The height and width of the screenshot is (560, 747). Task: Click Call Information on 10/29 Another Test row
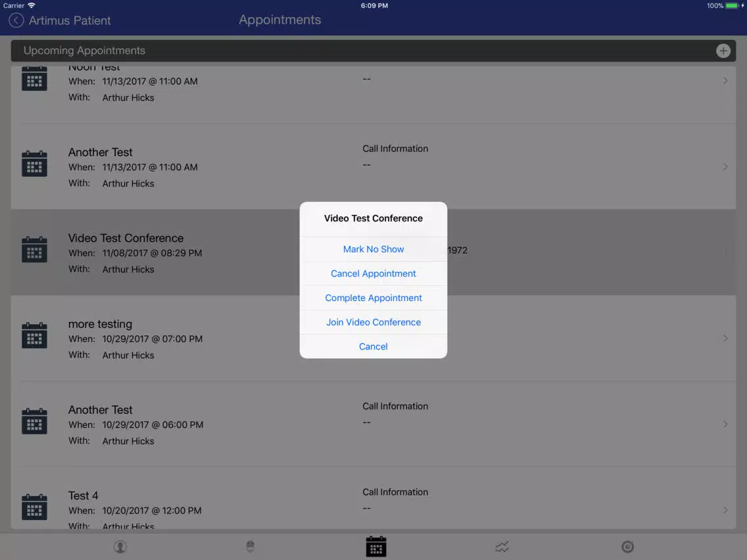coord(395,406)
